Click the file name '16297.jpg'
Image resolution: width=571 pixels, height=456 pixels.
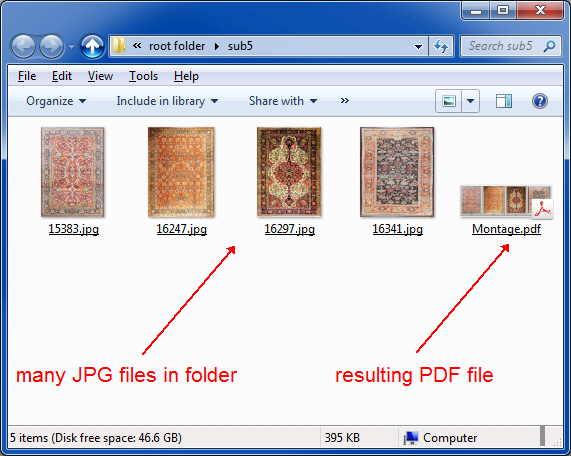click(x=290, y=229)
